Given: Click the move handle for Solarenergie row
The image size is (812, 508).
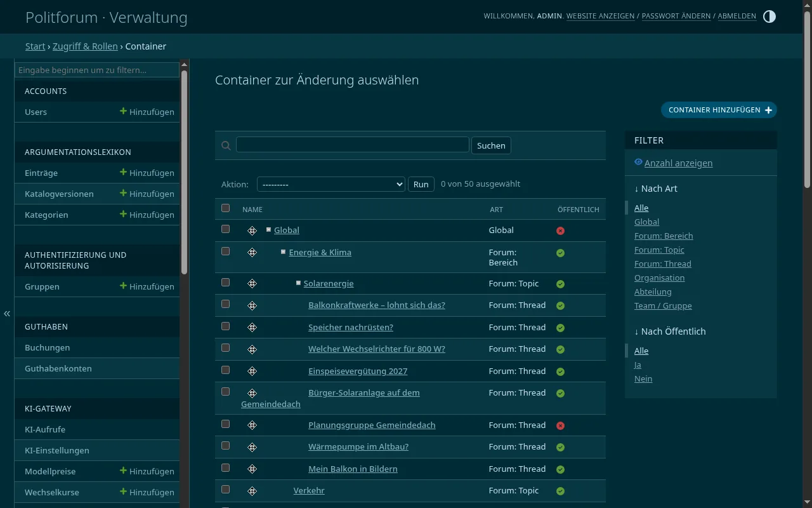Looking at the screenshot, I should coord(252,284).
